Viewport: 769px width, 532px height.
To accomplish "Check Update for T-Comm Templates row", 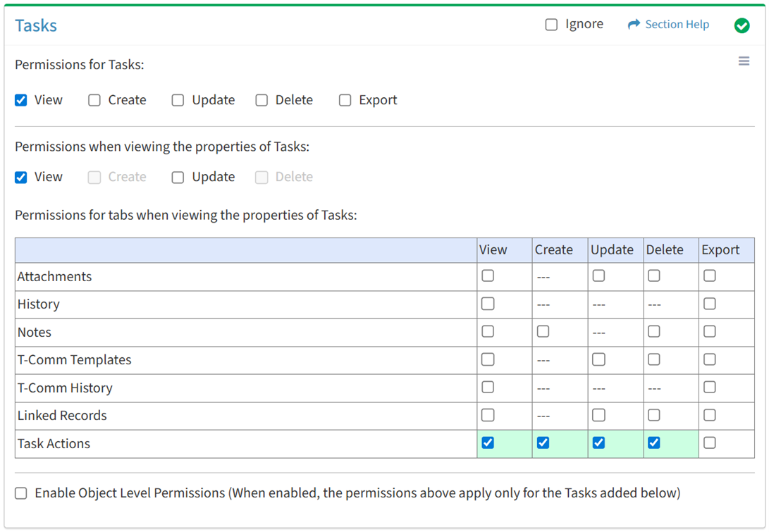I will click(x=598, y=359).
